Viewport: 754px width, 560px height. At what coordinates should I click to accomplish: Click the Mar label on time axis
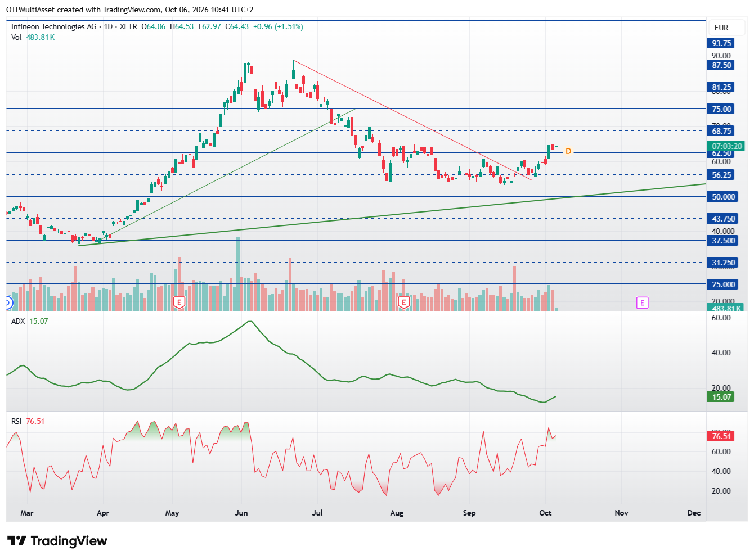click(26, 513)
